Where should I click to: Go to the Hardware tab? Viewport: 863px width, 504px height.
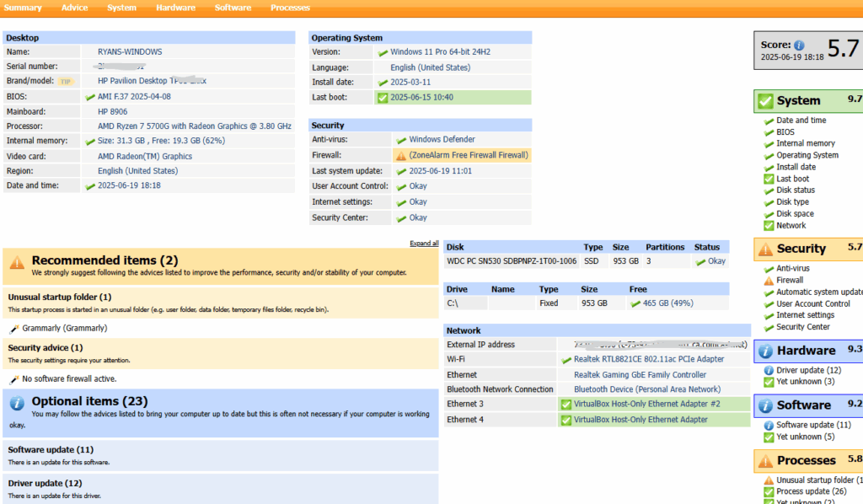pos(175,8)
